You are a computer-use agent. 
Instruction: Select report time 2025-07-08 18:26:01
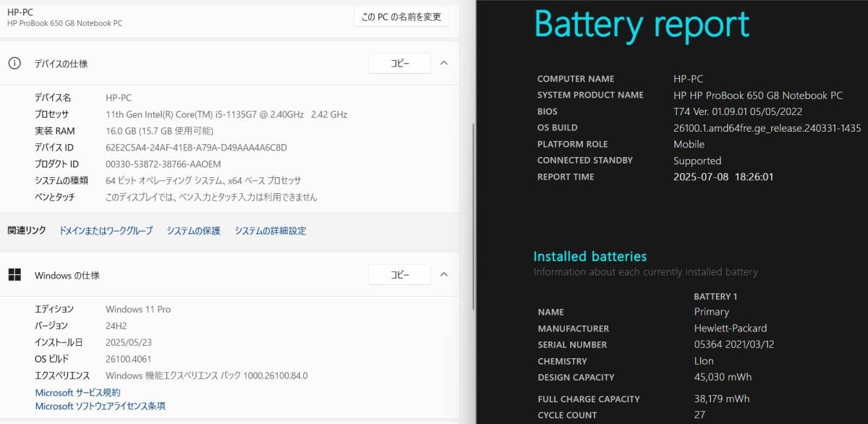723,177
